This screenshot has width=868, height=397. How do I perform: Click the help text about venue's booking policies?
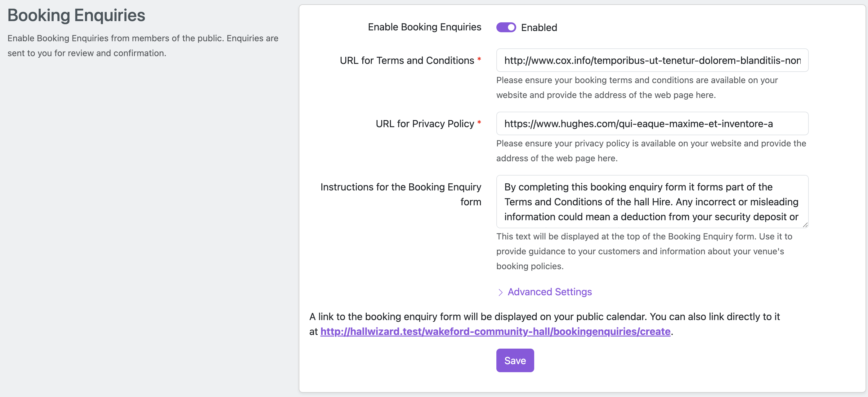(x=644, y=251)
